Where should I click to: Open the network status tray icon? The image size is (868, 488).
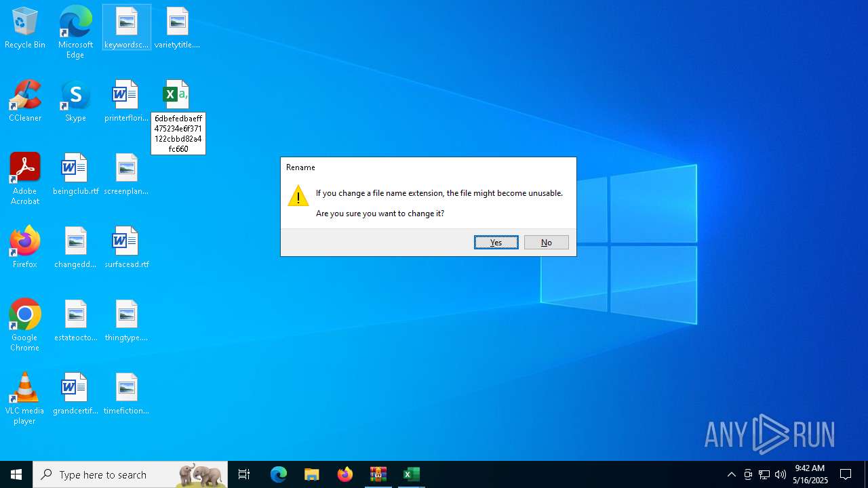(764, 474)
